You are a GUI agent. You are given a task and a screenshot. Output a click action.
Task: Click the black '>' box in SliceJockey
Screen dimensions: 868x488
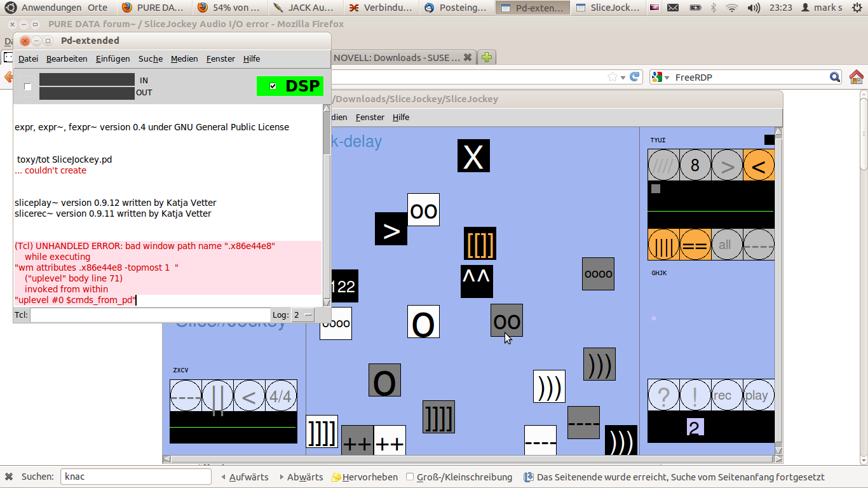point(391,229)
